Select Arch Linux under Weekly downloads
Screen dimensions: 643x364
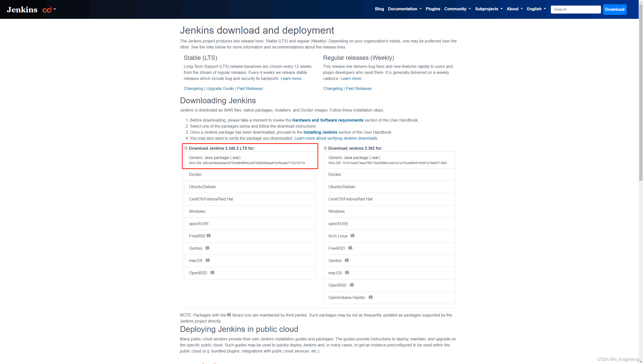pos(389,236)
